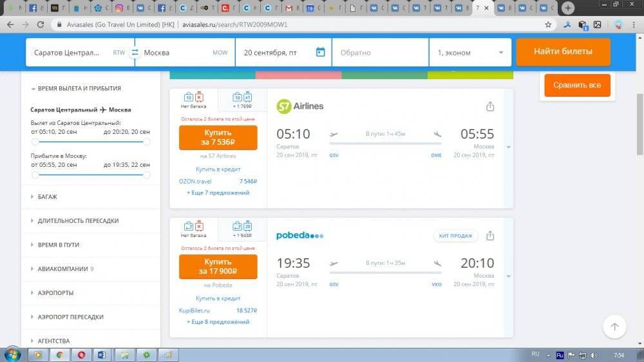
Task: Expand the АВИАКОМПАНИИ filter
Action: coord(62,269)
